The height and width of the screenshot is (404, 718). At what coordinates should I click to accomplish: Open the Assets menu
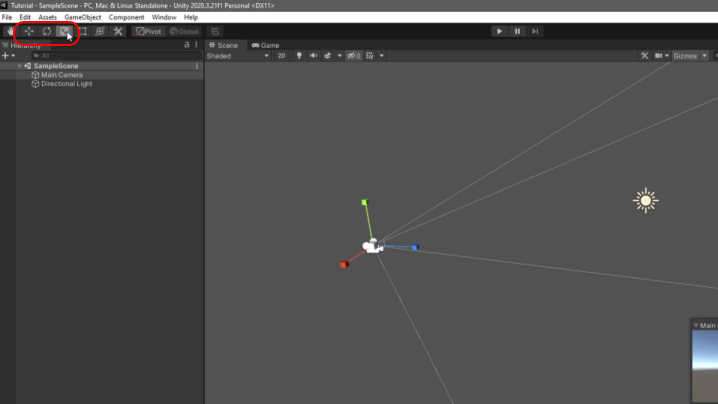coord(48,17)
